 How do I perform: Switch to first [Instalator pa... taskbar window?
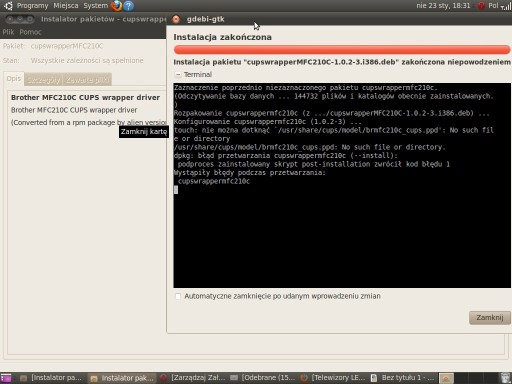pos(51,378)
